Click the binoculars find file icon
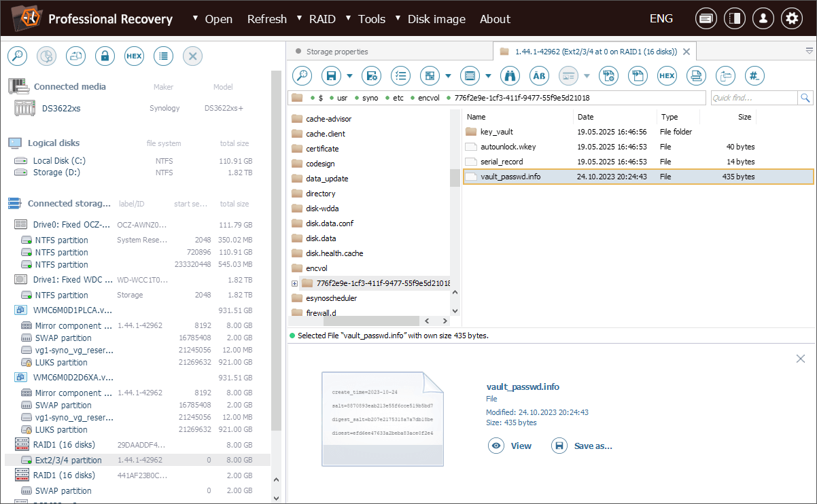The width and height of the screenshot is (817, 504). [510, 75]
